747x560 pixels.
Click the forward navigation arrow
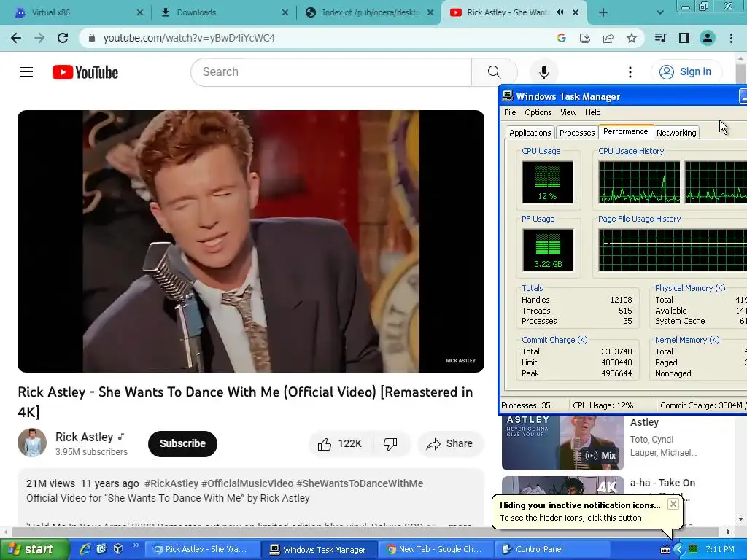(39, 38)
